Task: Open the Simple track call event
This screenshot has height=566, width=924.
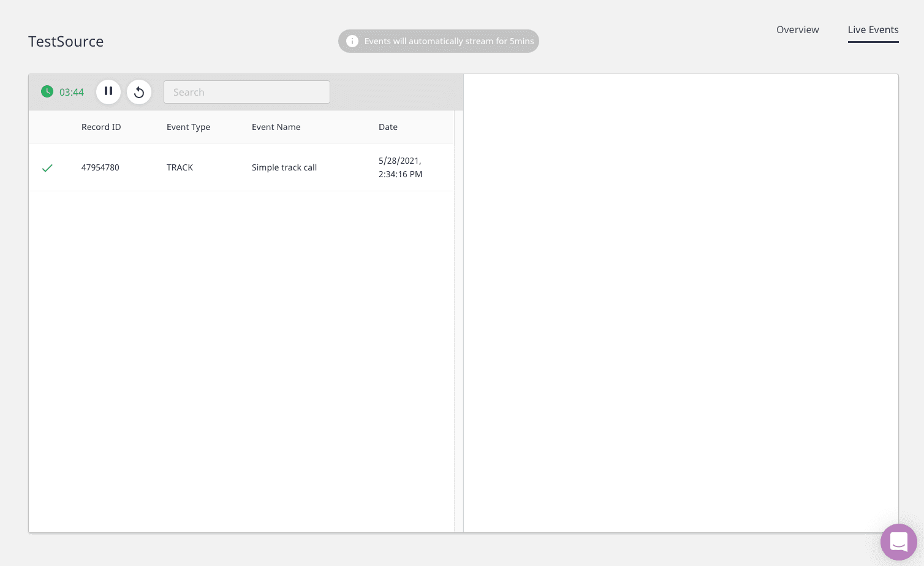Action: click(x=284, y=167)
